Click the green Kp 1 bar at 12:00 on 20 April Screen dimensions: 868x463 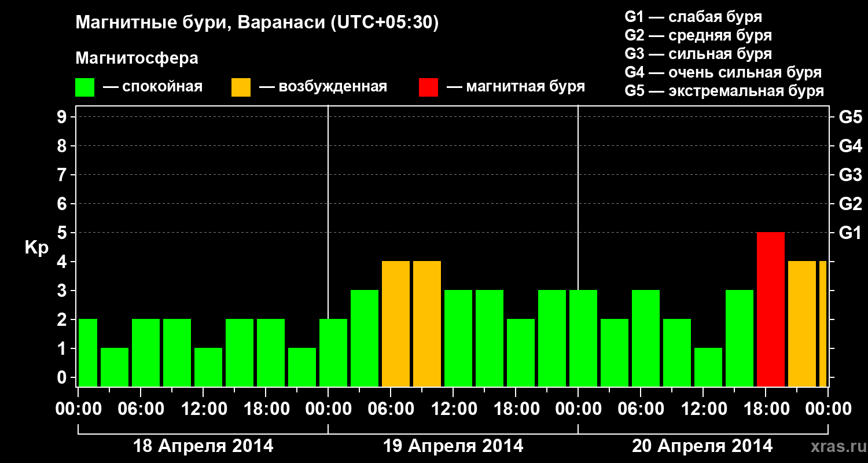[708, 367]
